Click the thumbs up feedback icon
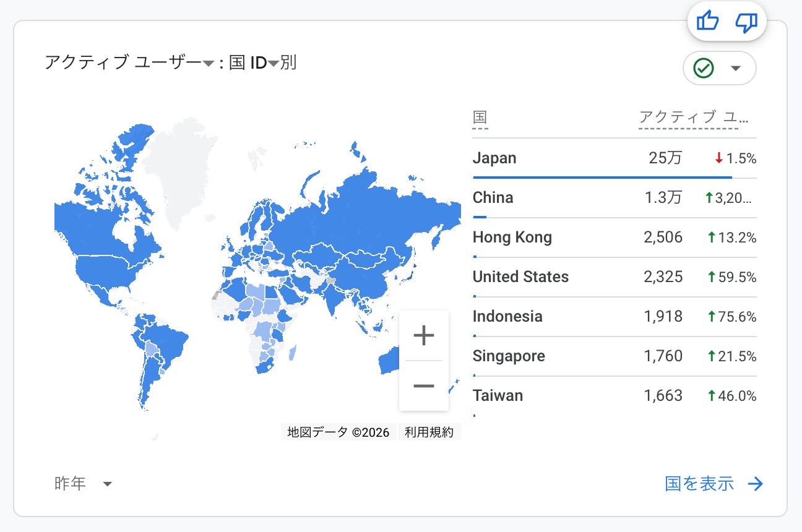The image size is (802, 532). coord(707,22)
